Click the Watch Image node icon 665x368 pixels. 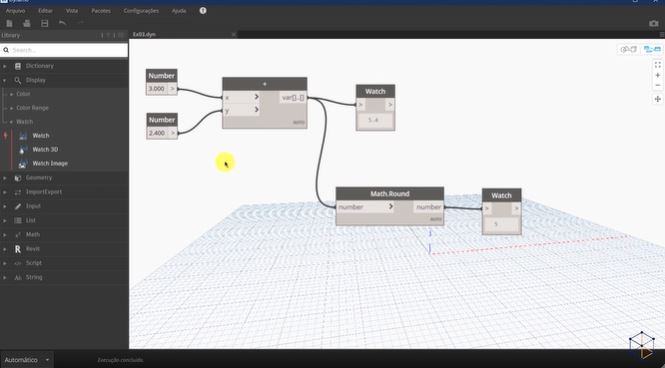[23, 164]
